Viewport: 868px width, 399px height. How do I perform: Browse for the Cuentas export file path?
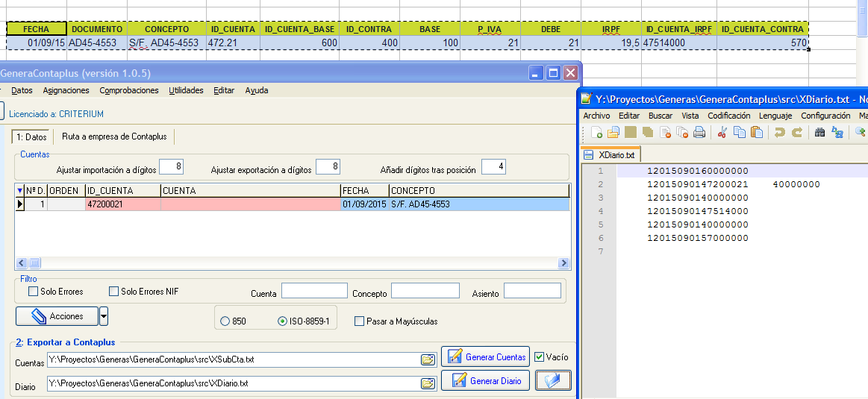428,359
